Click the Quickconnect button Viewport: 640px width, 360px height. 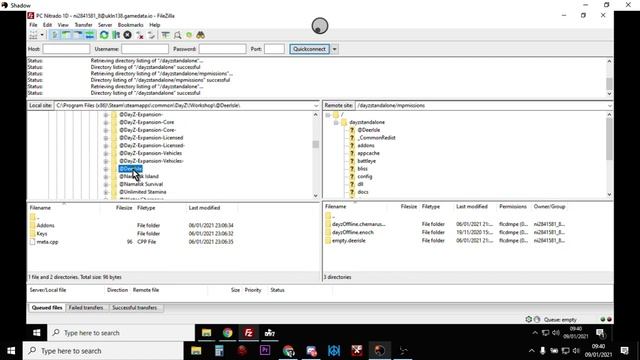310,49
